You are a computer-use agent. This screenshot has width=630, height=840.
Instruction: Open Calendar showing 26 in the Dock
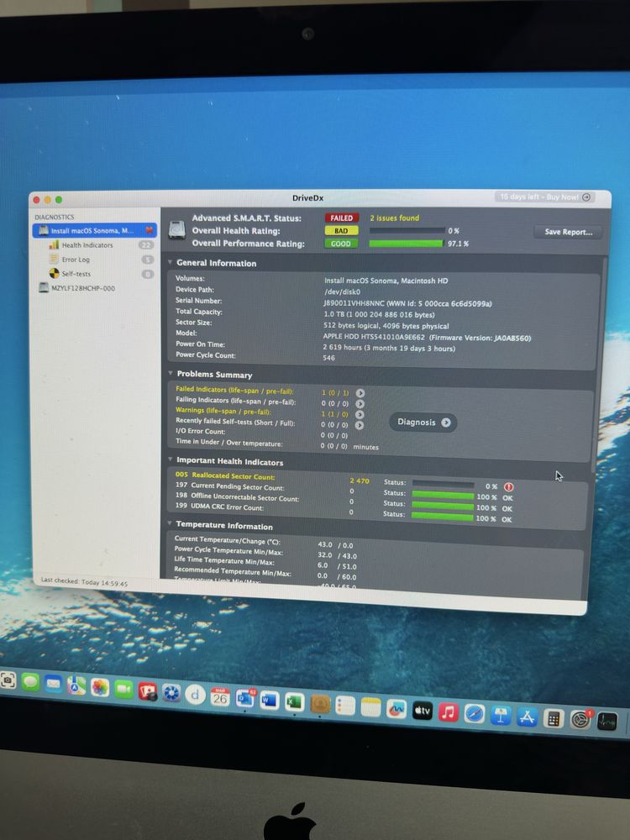click(219, 696)
